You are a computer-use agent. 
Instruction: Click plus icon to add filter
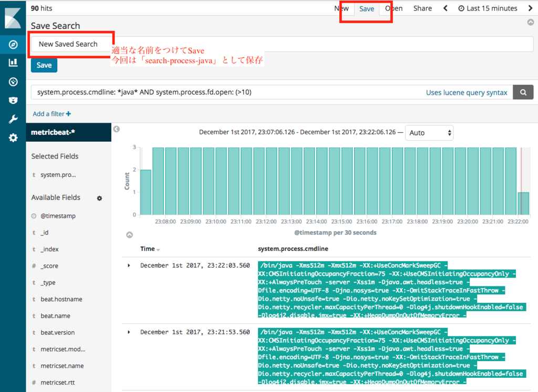[x=68, y=114]
